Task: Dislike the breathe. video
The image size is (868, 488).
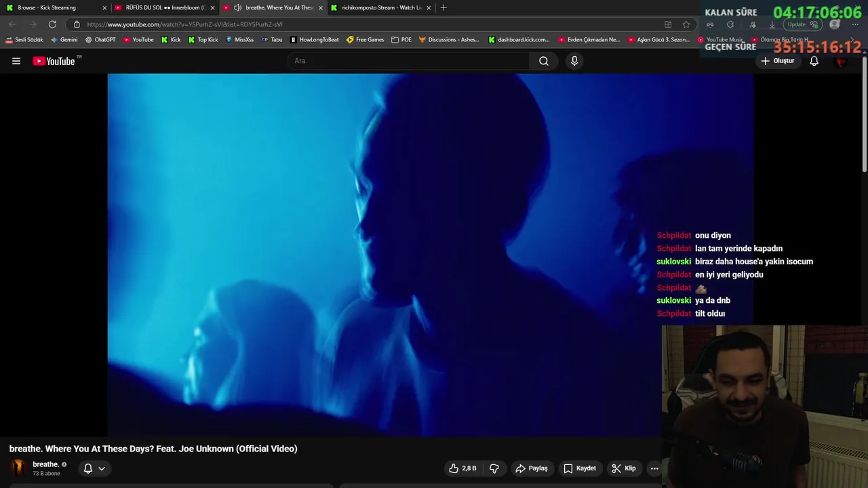Action: click(x=494, y=468)
